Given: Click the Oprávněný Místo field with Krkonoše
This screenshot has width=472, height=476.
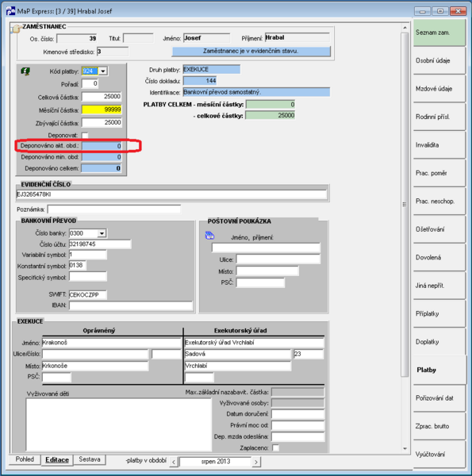Looking at the screenshot, I should pyautogui.click(x=95, y=366).
